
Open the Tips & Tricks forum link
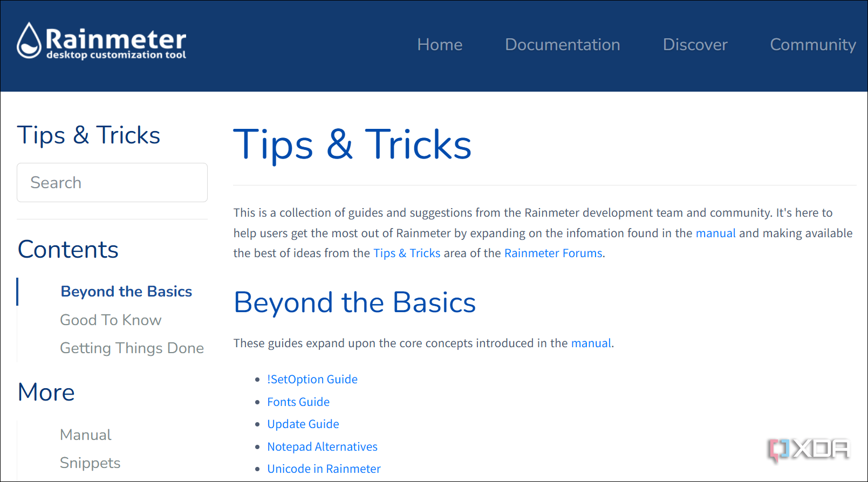pos(407,253)
